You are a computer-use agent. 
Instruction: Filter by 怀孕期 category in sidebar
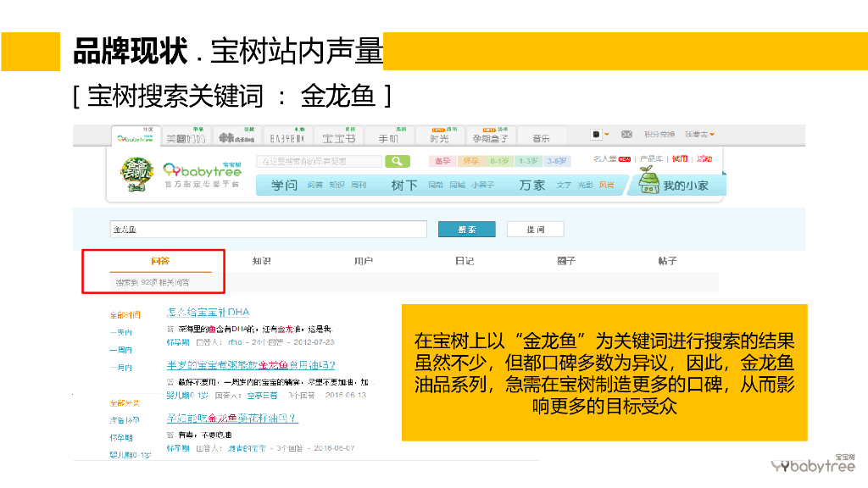click(120, 438)
